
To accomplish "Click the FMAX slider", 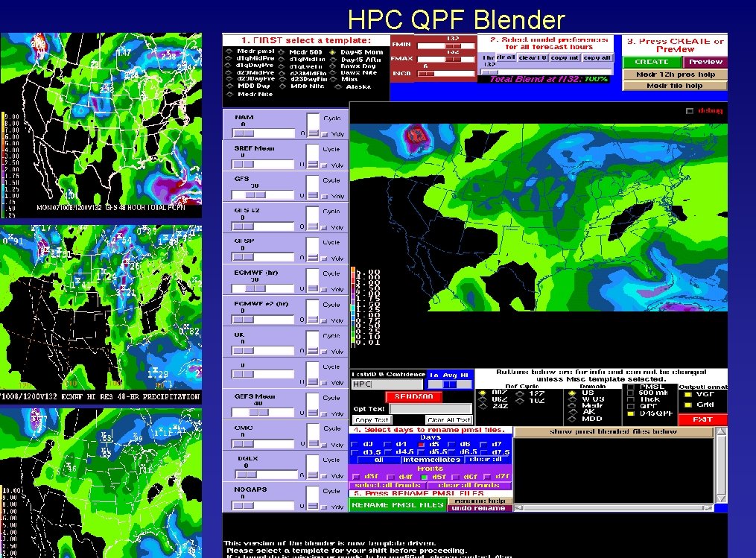I will (446, 60).
